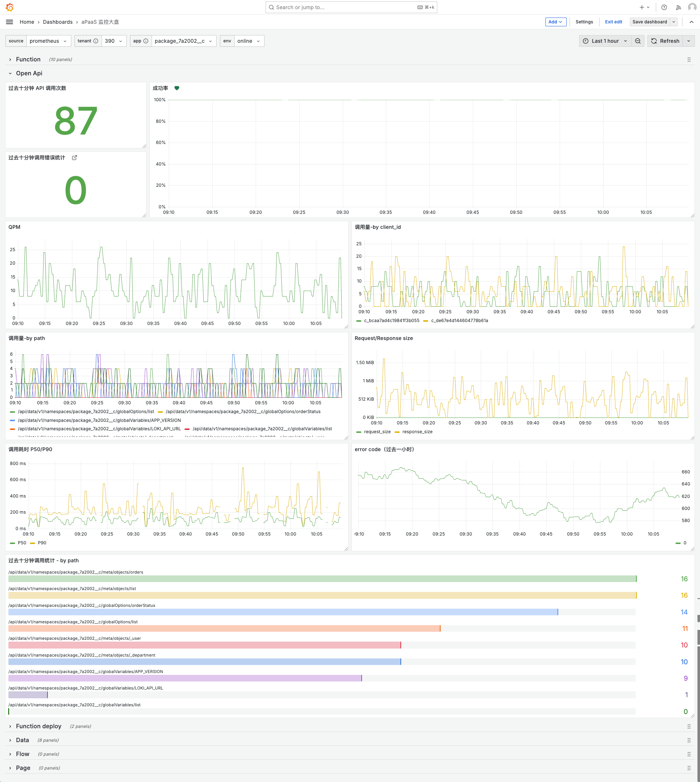The image size is (700, 782).
Task: Click the tenant variable info icon
Action: click(96, 41)
